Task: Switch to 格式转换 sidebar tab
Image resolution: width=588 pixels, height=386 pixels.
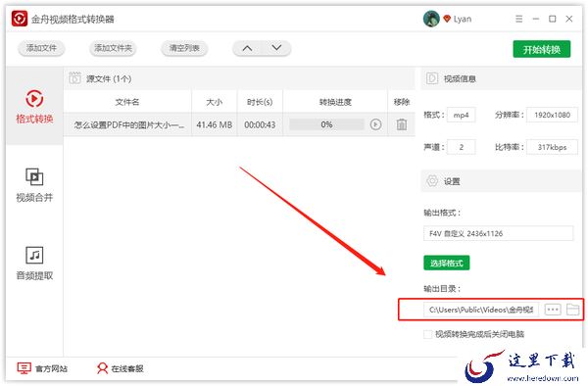Action: pos(34,107)
